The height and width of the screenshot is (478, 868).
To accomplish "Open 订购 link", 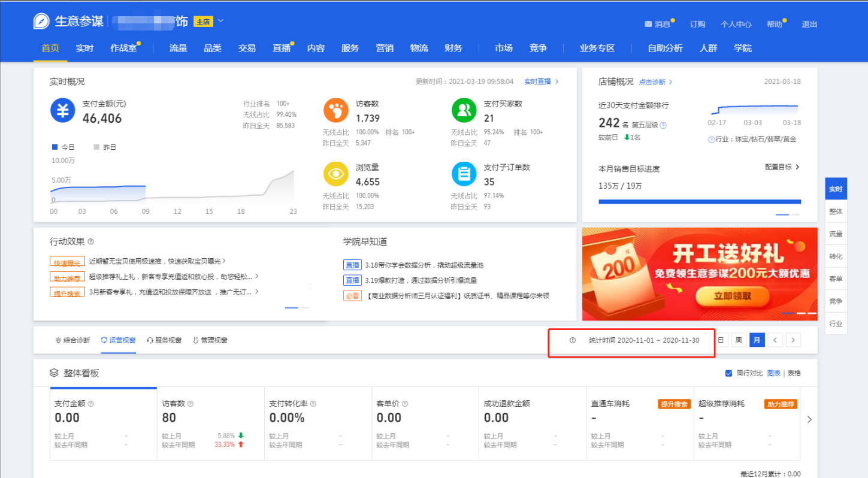I will (x=697, y=24).
